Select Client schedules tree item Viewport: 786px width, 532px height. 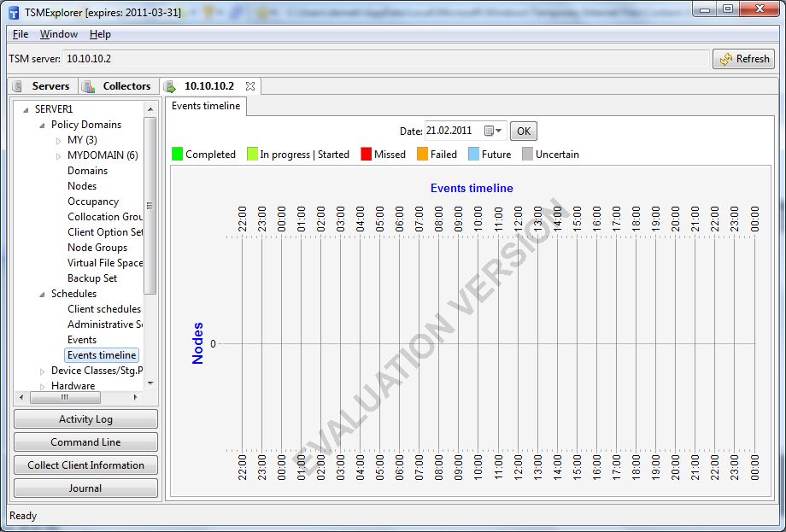[x=104, y=309]
